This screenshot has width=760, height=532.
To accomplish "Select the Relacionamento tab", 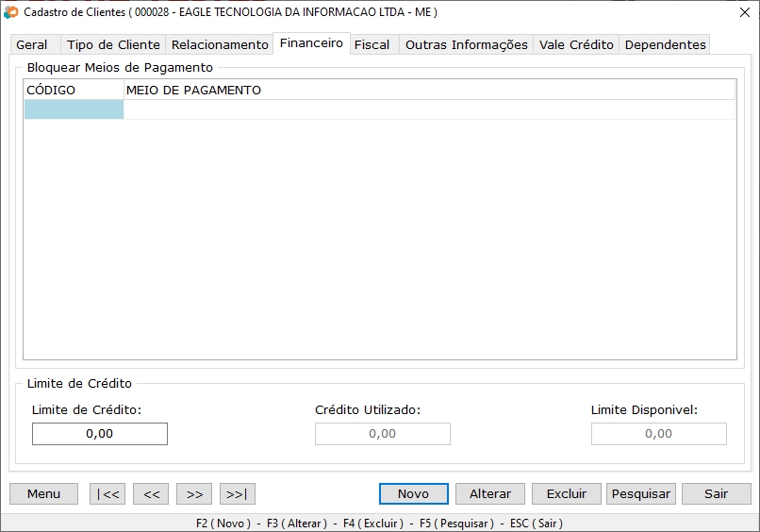I will tap(220, 44).
